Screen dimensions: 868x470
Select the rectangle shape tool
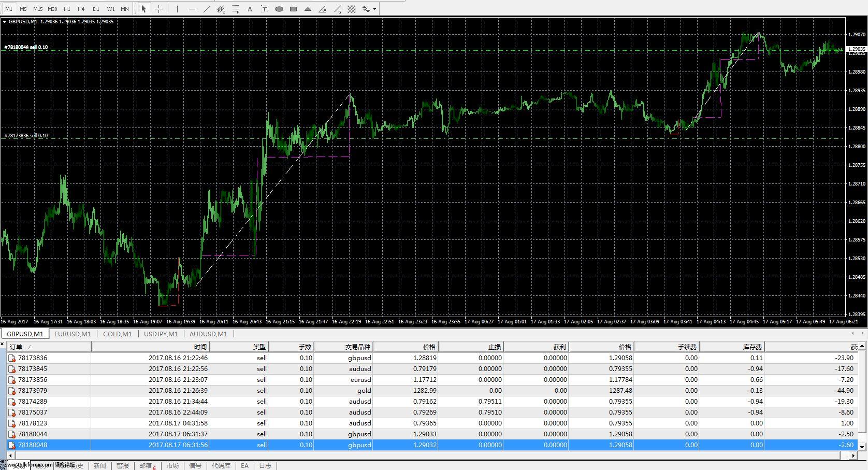pyautogui.click(x=293, y=9)
